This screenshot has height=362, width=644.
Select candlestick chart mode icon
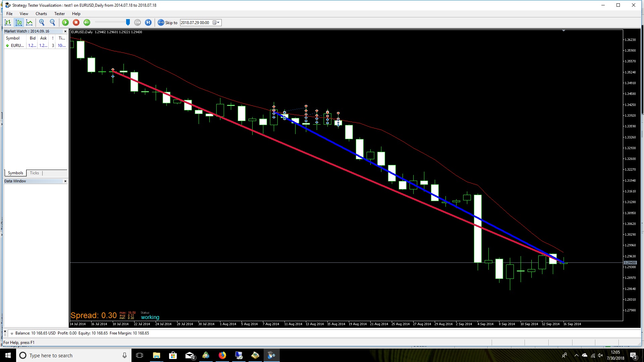tap(19, 22)
